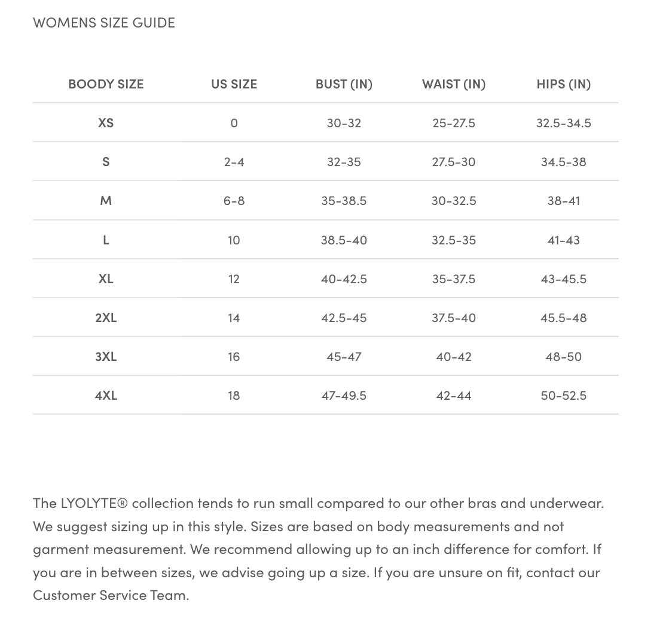
Task: Click the HIPS (IN) column header
Action: click(563, 84)
